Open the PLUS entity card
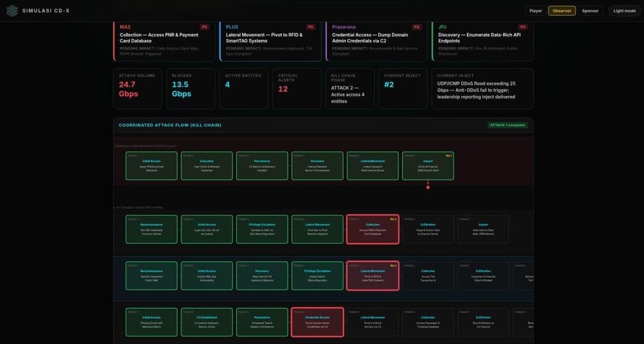644x344 pixels. tap(270, 41)
